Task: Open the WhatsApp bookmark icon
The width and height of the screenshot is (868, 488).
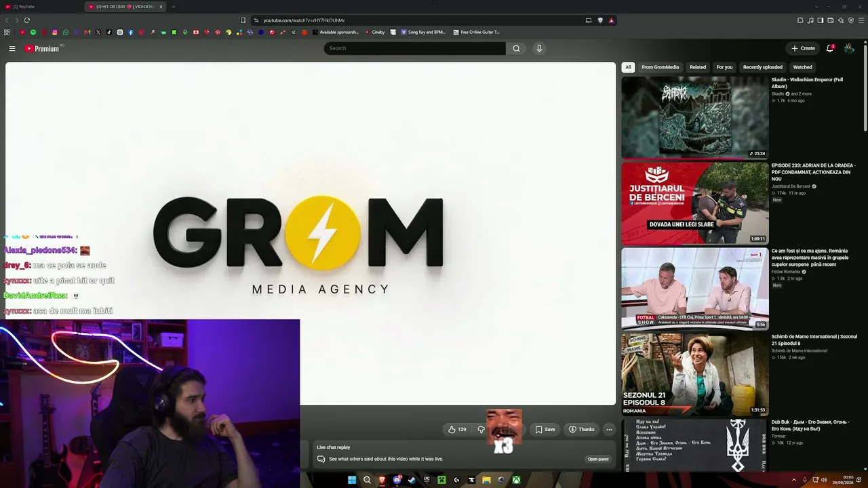Action: [x=66, y=32]
